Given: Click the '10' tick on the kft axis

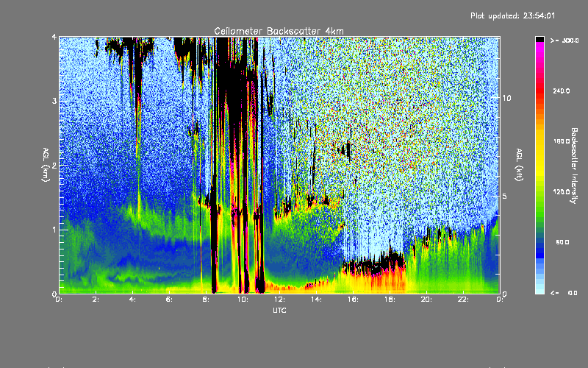Looking at the screenshot, I should [506, 98].
